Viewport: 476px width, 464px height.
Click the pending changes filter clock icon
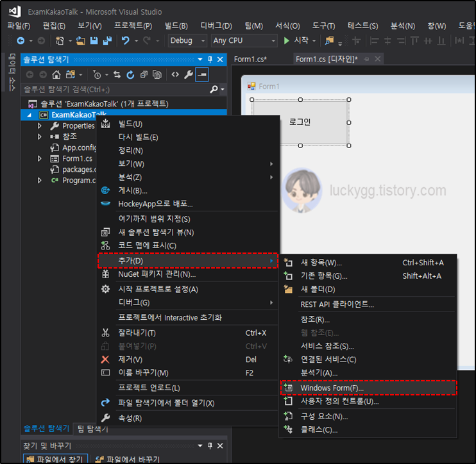tap(97, 74)
